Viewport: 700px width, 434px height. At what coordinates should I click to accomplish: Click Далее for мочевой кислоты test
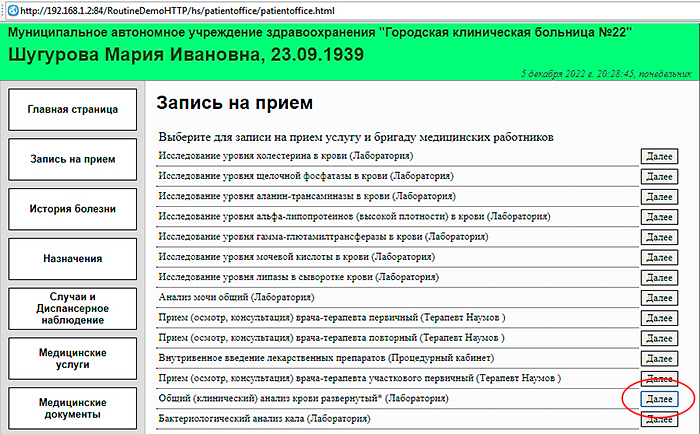pyautogui.click(x=659, y=257)
